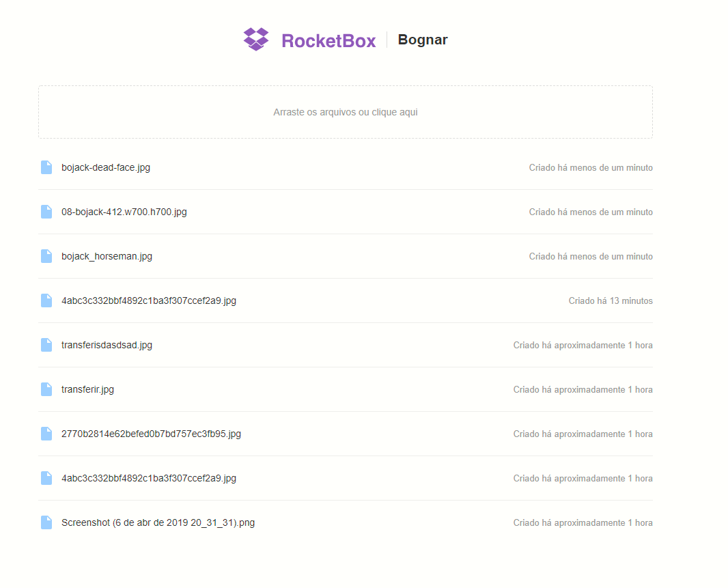Screen dimensions: 728x588
Task: Click the file icon beside the Screenshot png file
Action: click(46, 522)
